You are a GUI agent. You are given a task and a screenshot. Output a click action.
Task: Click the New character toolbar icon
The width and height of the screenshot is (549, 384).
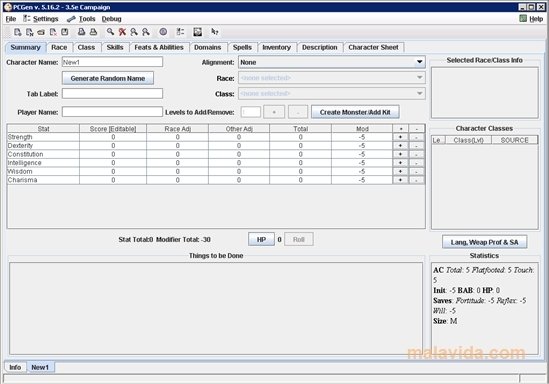tap(17, 32)
